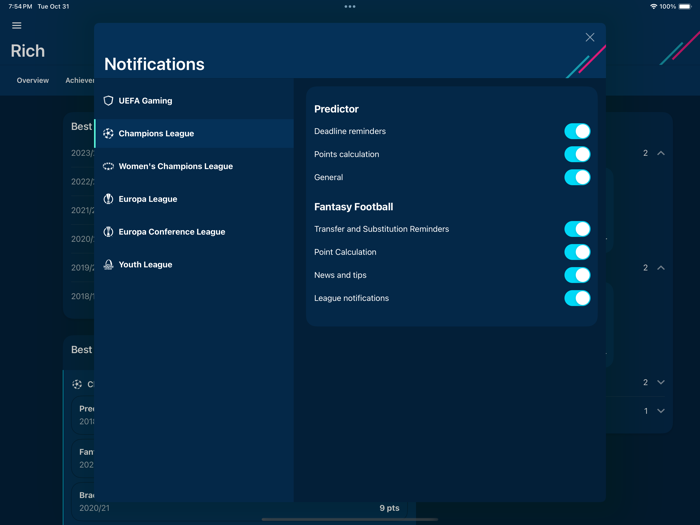Click the Champions League ball icon
700x525 pixels.
tap(108, 133)
